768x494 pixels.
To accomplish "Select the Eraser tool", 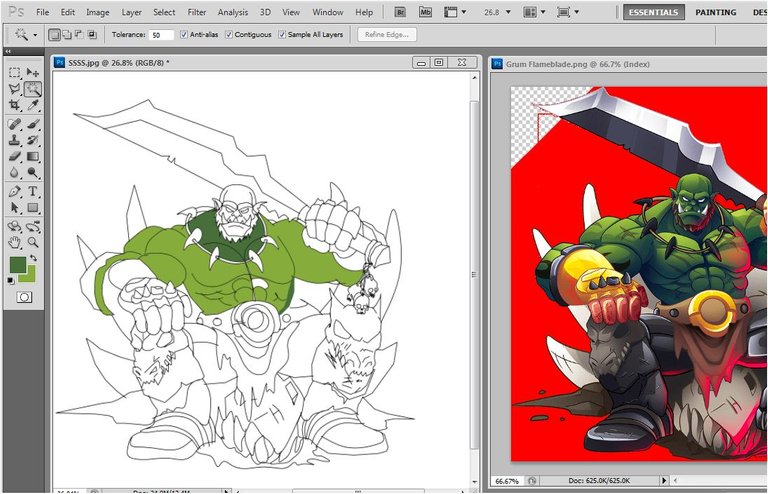I will (x=15, y=157).
